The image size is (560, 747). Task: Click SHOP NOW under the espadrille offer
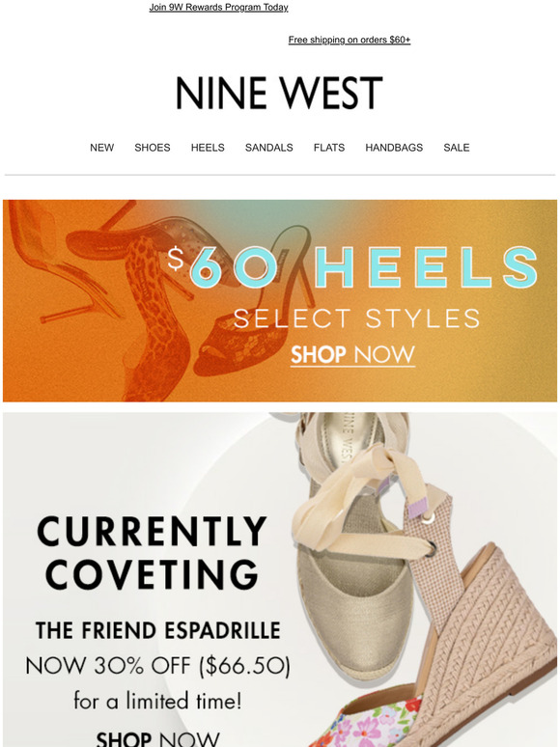[158, 738]
